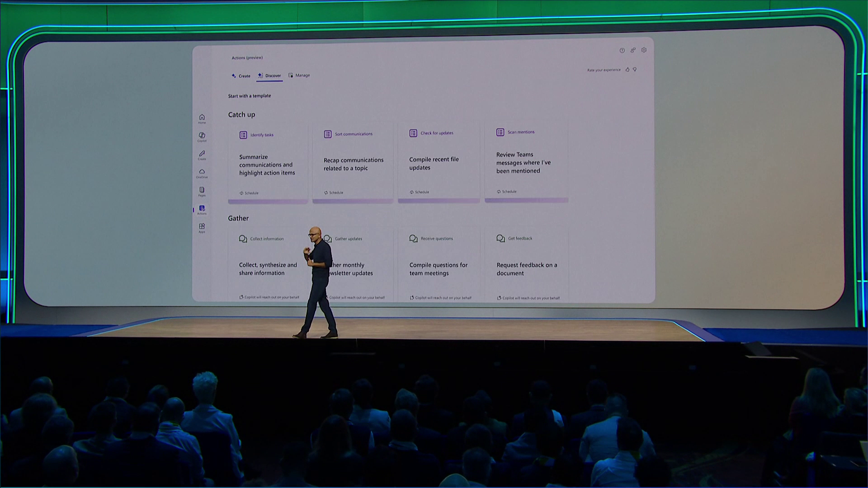Open Recap communications related to a topic
Image resolution: width=868 pixels, height=488 pixels.
click(x=353, y=164)
